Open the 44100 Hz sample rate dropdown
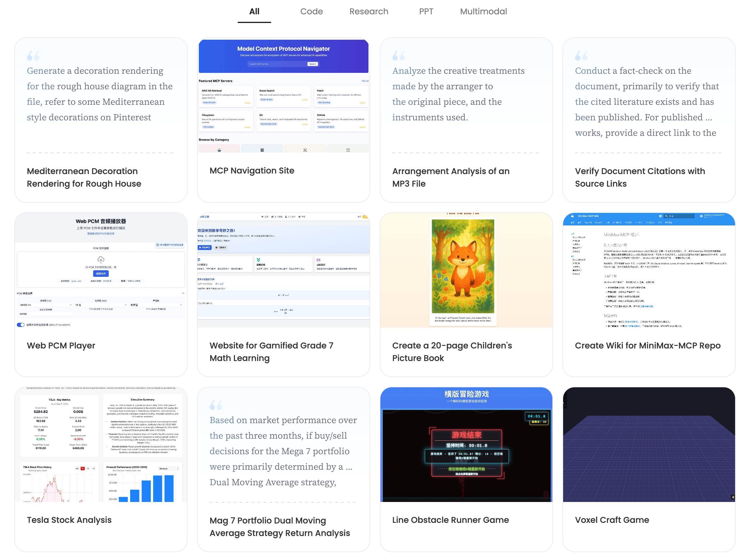Viewport: 756px width, 559px height. [46, 305]
